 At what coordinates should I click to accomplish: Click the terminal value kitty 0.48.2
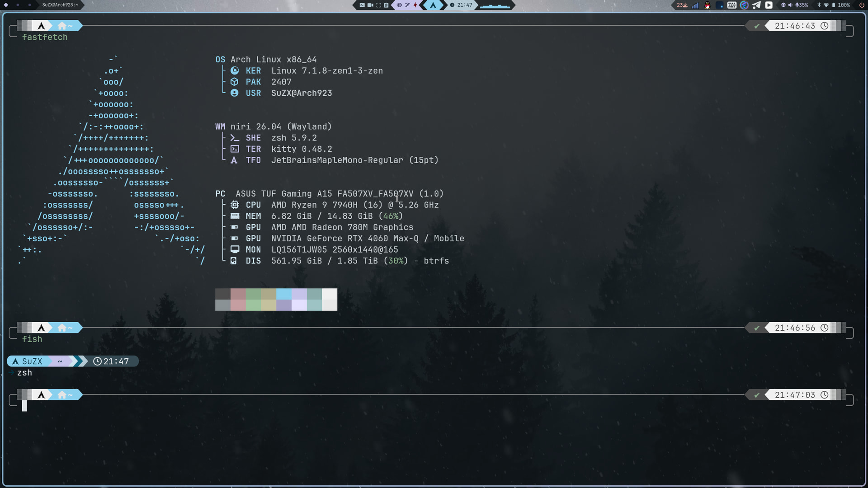[x=302, y=149]
